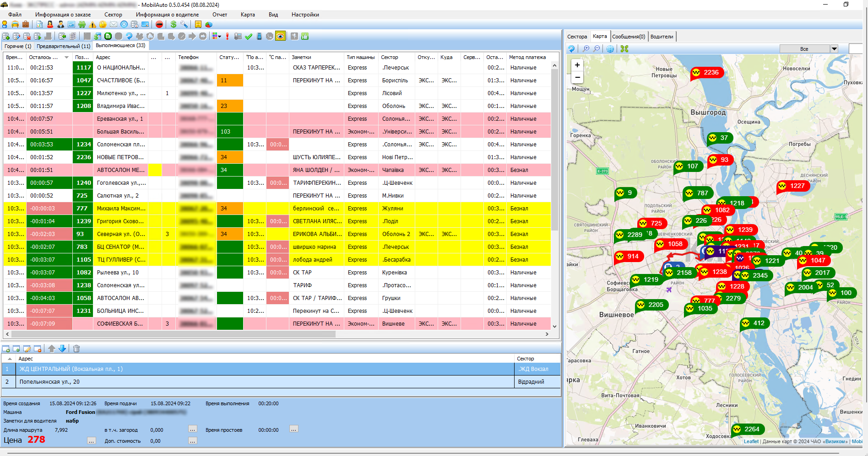Image resolution: width=868 pixels, height=456 pixels.
Task: Click the green dollar sign icon
Action: [x=174, y=25]
